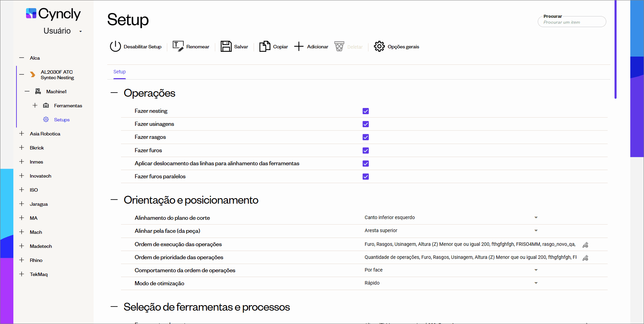Image resolution: width=644 pixels, height=324 pixels.
Task: Click the Adicionar plus icon
Action: (299, 46)
